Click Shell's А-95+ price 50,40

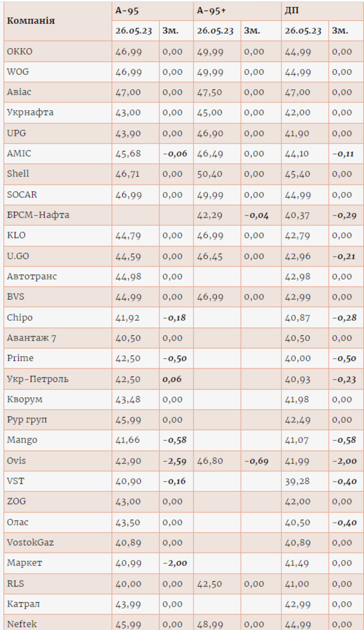[210, 174]
